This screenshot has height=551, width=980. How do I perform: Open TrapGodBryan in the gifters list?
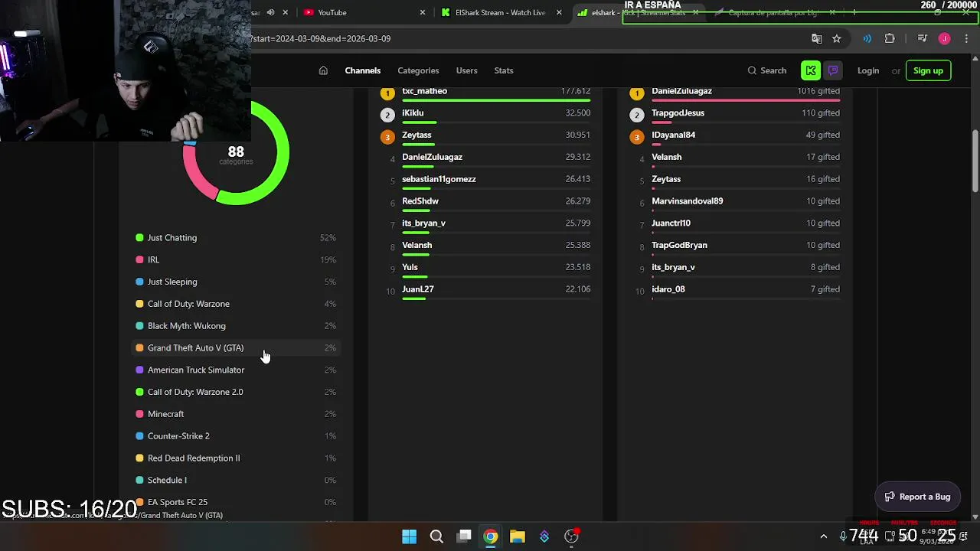[x=679, y=245]
